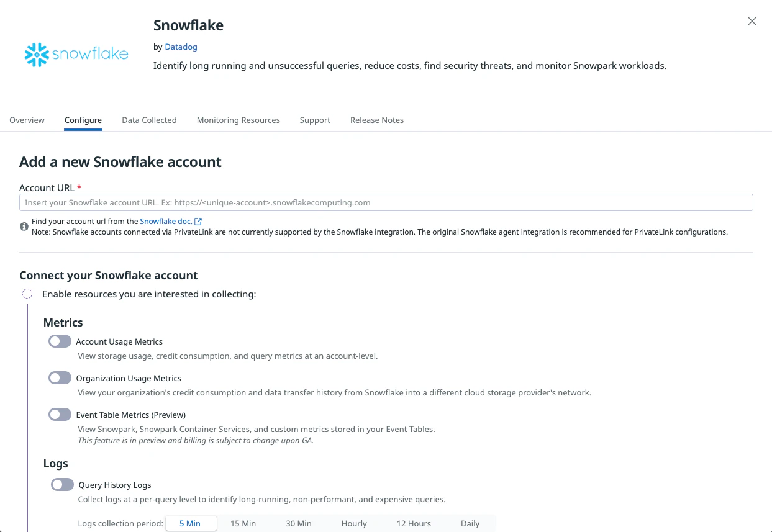This screenshot has height=532, width=772.
Task: Enable Event Table Metrics (Preview)
Action: (x=60, y=415)
